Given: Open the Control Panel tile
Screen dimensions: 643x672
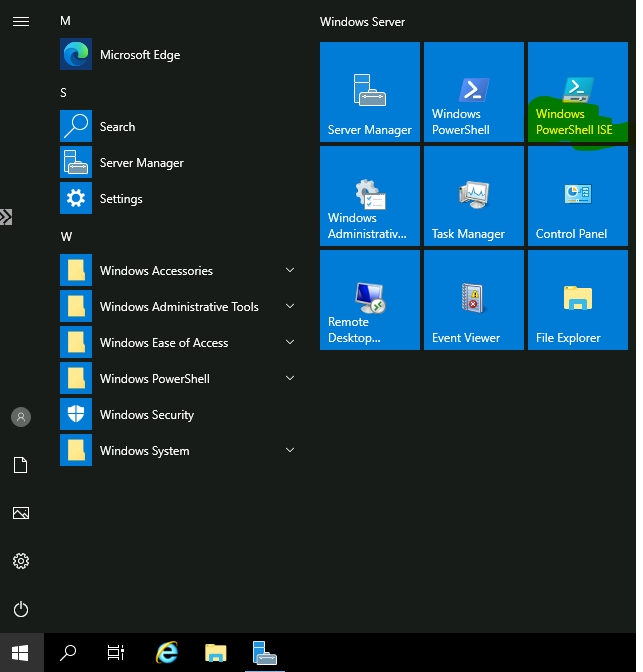Looking at the screenshot, I should [578, 196].
